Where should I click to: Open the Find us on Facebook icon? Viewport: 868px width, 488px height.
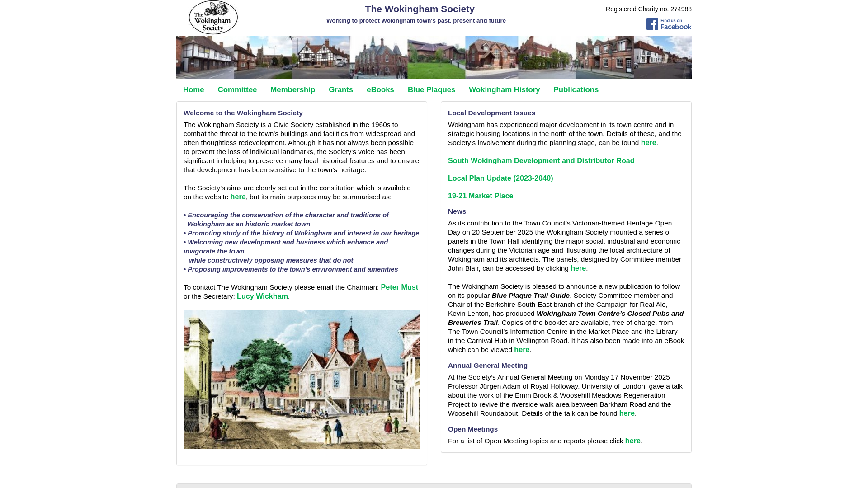click(x=669, y=24)
